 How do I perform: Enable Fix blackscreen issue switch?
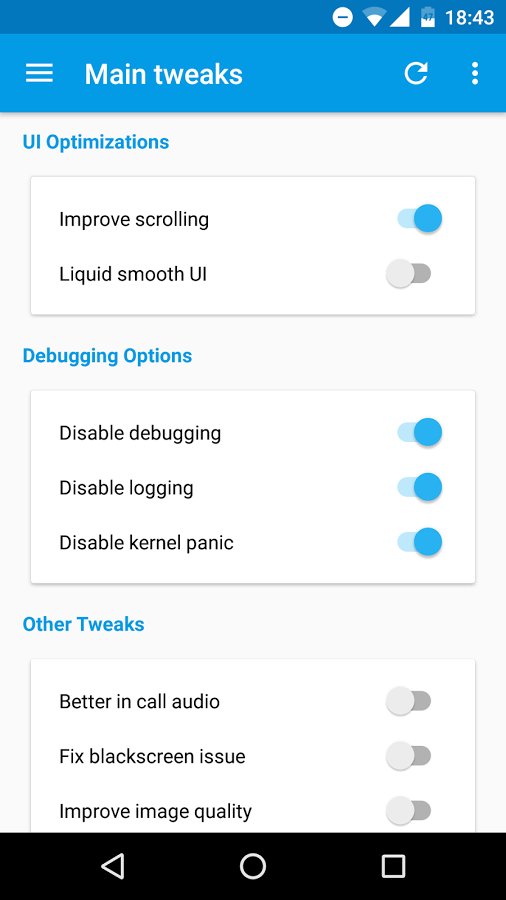point(408,756)
